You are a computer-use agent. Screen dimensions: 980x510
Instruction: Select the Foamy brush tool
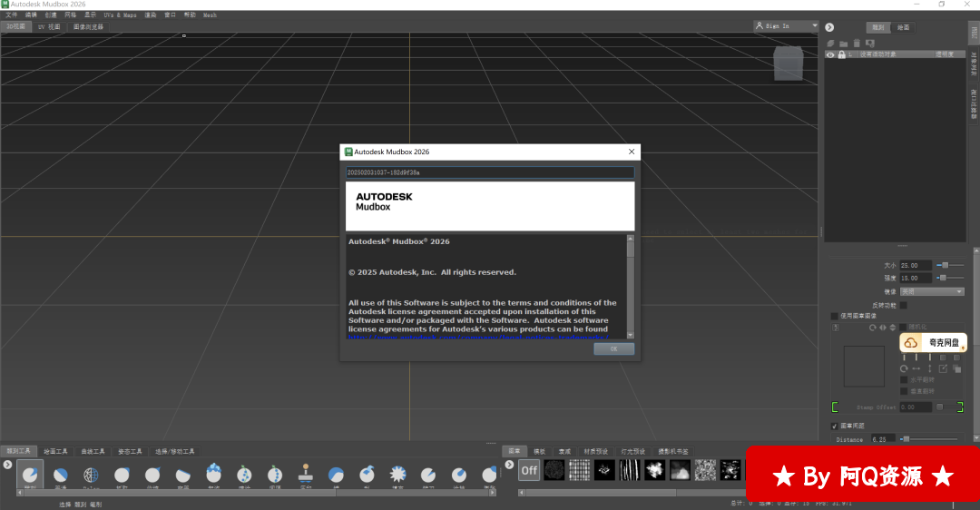(214, 475)
